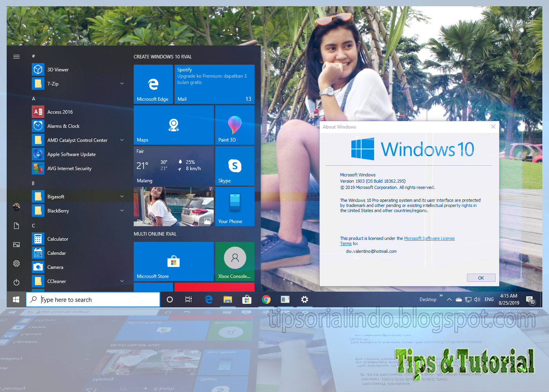Open Cortana from the taskbar
This screenshot has height=392, width=549.
pyautogui.click(x=170, y=299)
